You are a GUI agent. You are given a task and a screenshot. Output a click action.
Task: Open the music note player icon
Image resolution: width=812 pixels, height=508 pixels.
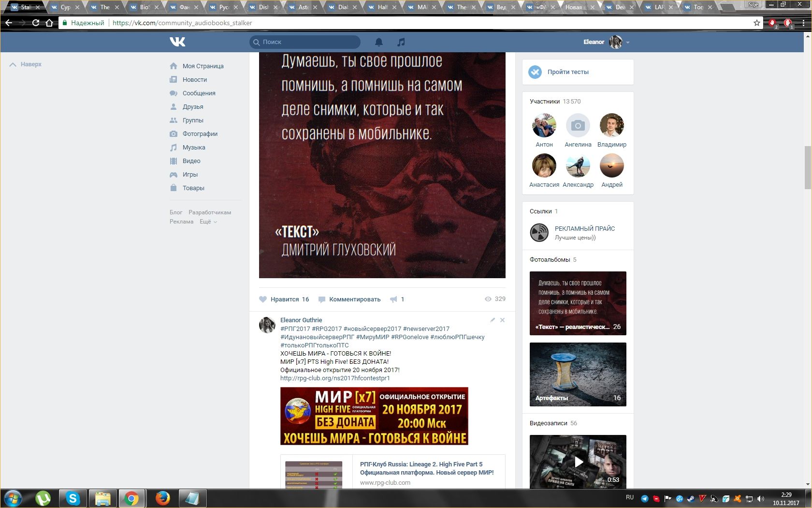tap(401, 42)
